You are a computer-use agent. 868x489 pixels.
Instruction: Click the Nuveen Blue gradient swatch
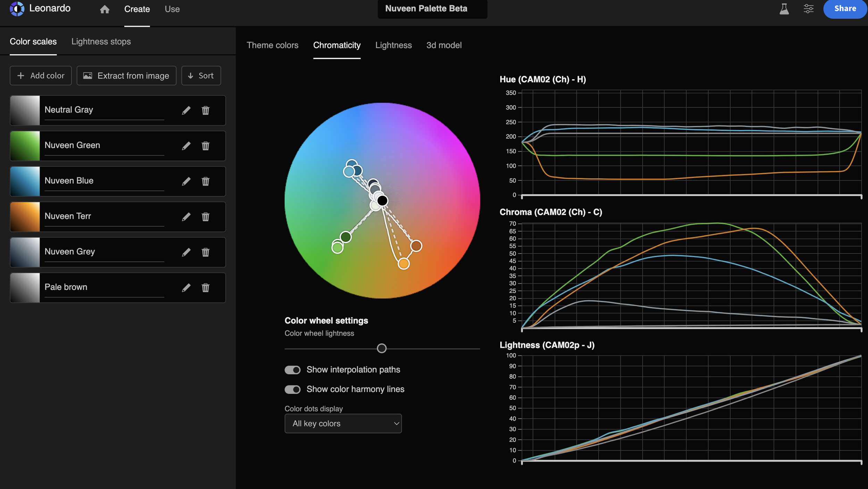[25, 181]
